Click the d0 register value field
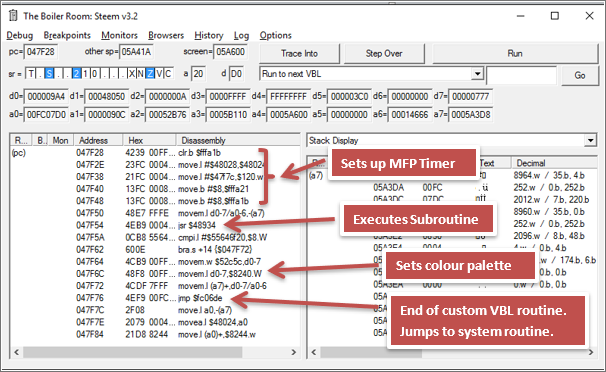This screenshot has height=372, width=606. (46, 96)
